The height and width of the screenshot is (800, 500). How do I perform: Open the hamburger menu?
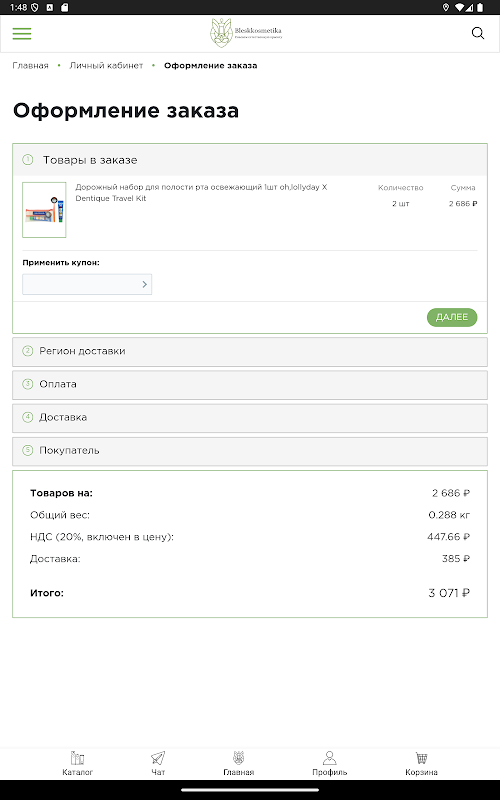coord(22,34)
